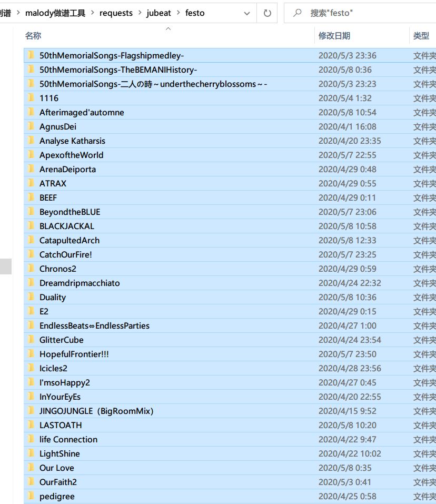Viewport: 436px width, 504px height.
Task: Click the date 2020/4/24 22:32
Action: click(350, 283)
